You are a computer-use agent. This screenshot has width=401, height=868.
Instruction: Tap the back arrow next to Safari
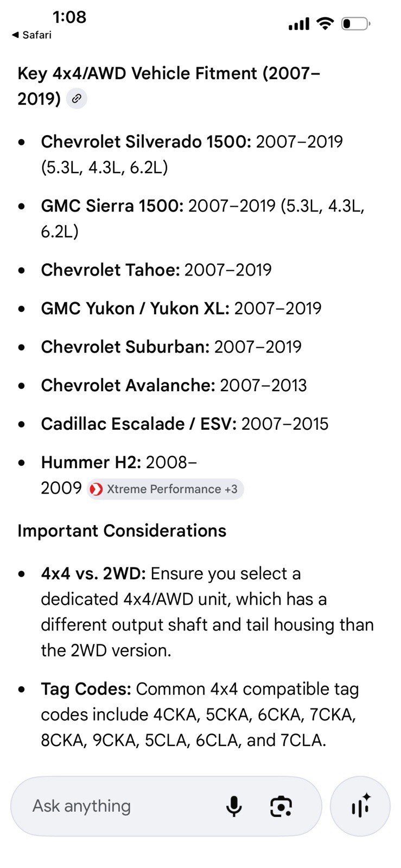15,35
